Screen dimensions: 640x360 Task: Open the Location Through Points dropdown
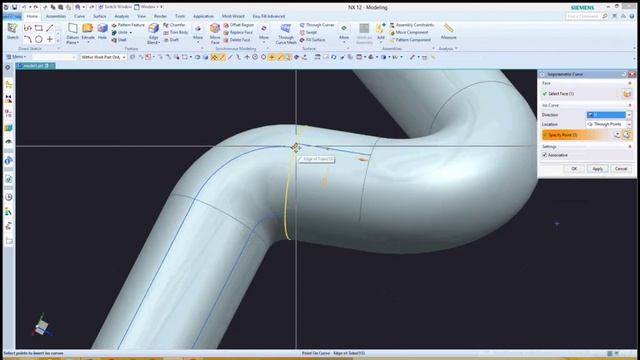[609, 124]
